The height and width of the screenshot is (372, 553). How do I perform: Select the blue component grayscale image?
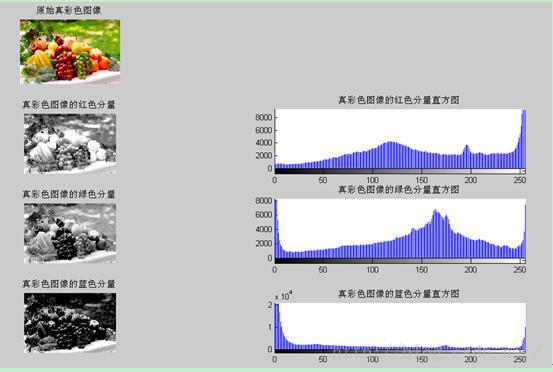pyautogui.click(x=70, y=323)
